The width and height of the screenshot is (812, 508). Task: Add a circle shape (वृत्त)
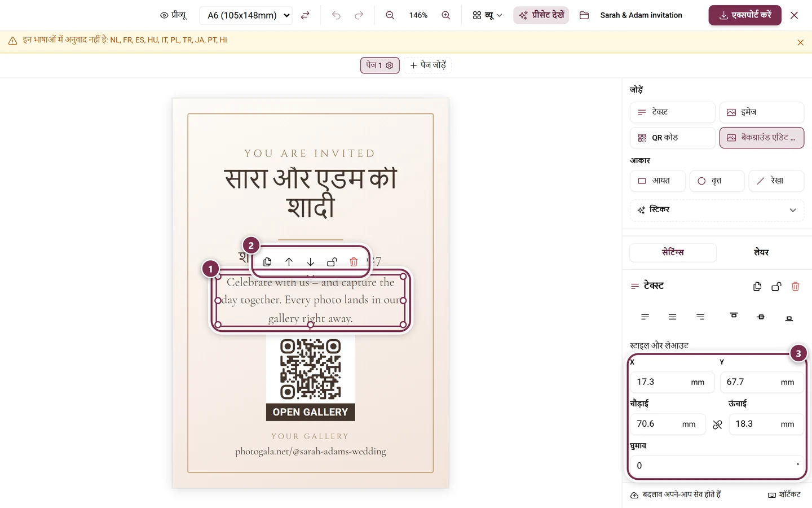717,181
